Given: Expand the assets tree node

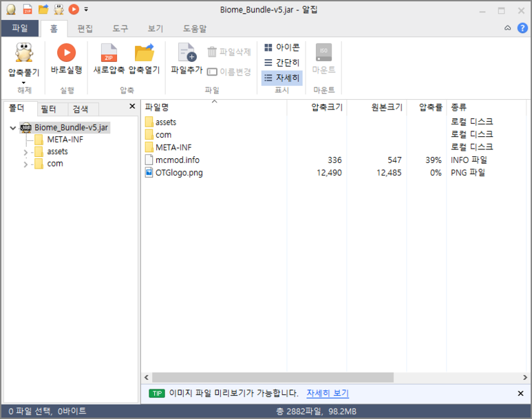Looking at the screenshot, I should pos(25,152).
